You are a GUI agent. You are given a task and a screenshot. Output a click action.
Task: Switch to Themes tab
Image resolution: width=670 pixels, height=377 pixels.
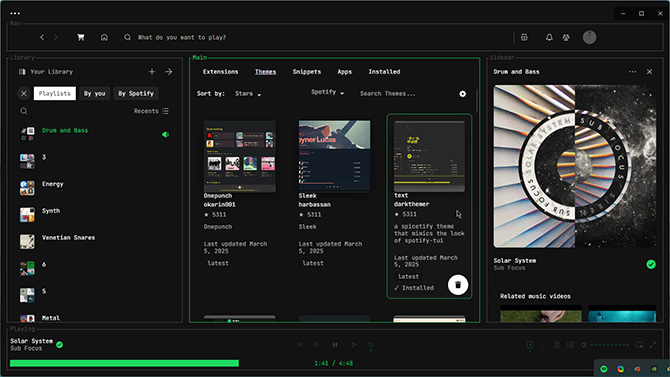(265, 72)
